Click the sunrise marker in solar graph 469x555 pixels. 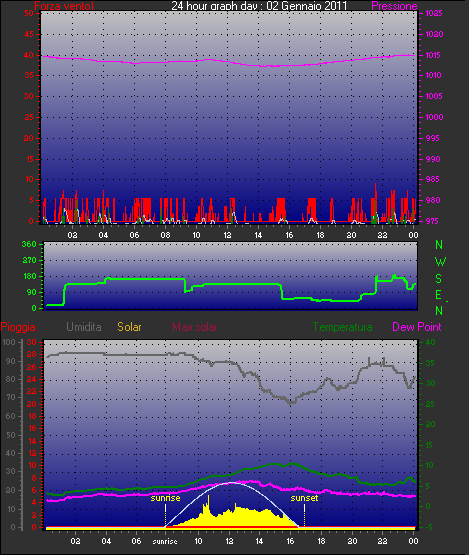[x=165, y=498]
